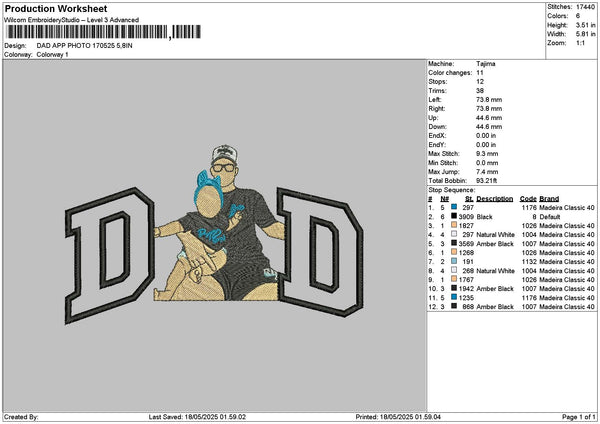The width and height of the screenshot is (600, 424).
Task: Click the peach swatch in stop row 3
Action: 454,225
